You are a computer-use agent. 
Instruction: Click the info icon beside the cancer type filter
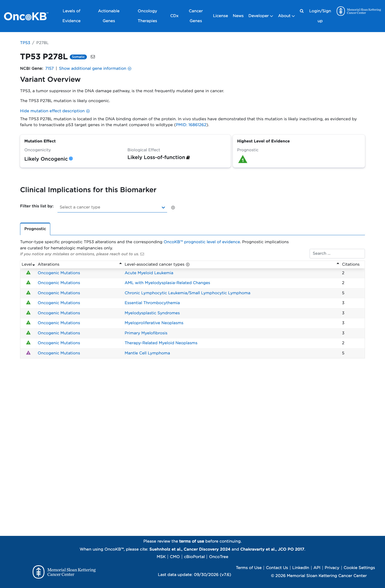click(x=173, y=207)
